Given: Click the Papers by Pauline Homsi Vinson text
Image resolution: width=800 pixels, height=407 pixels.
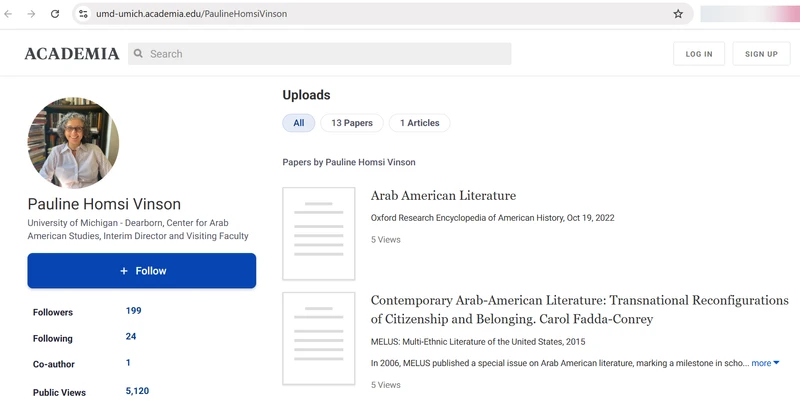Looking at the screenshot, I should click(349, 162).
